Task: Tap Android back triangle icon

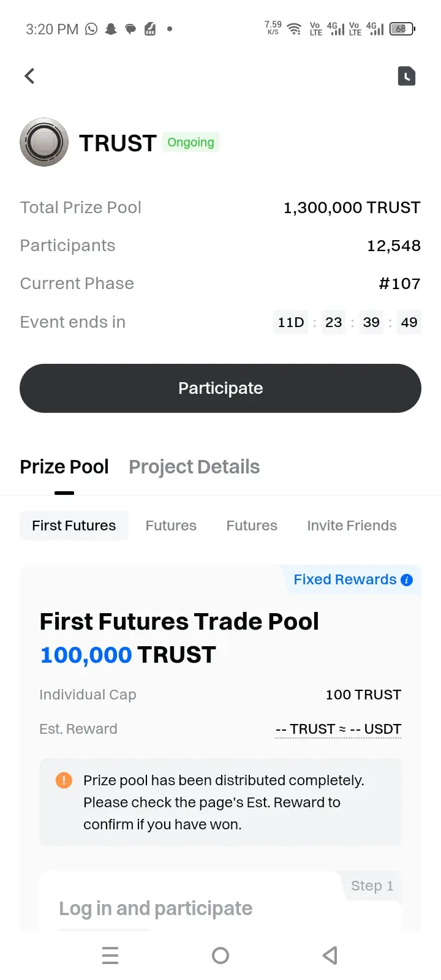Action: [330, 956]
